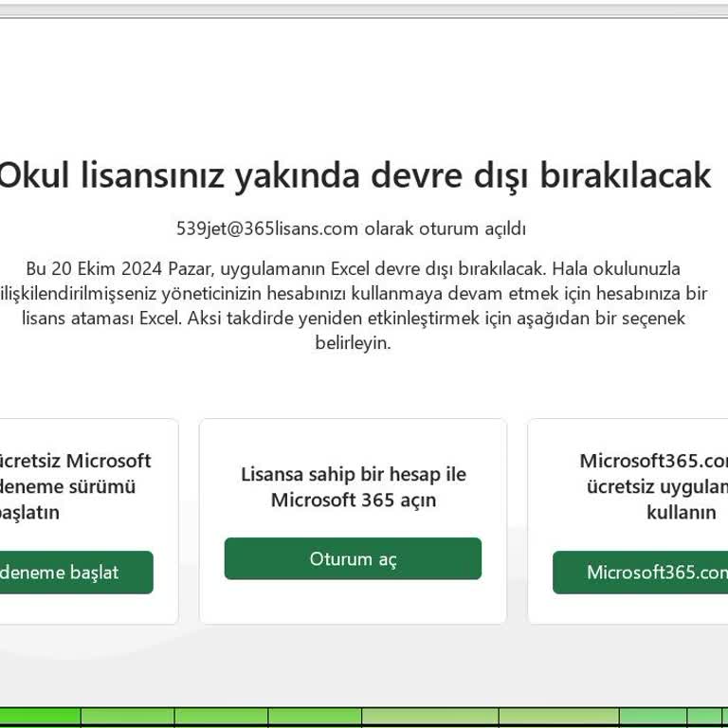Click card title 'Lisansa sahip bir hesap ile Microsoft 365 açın'

pyautogui.click(x=354, y=487)
